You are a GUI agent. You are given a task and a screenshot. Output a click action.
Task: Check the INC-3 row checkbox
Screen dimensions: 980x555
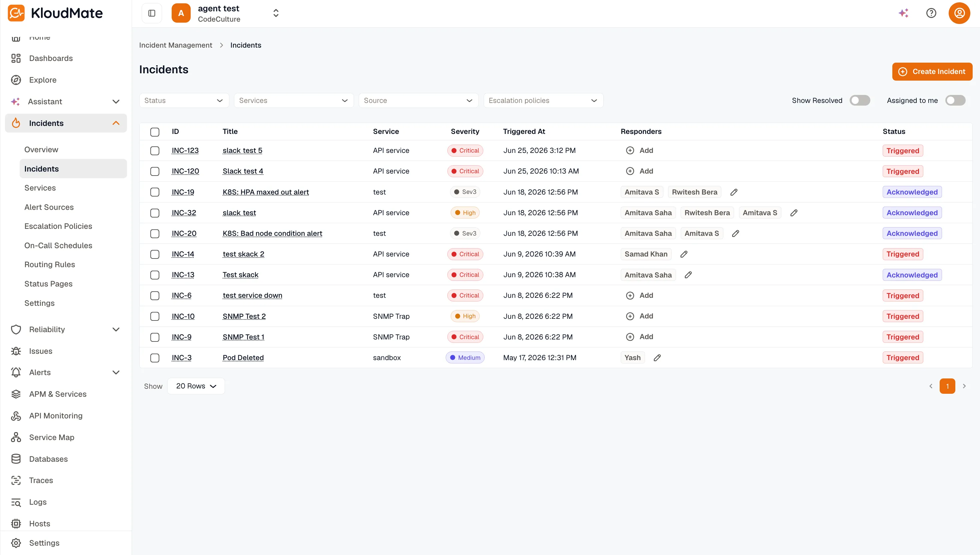(x=155, y=358)
